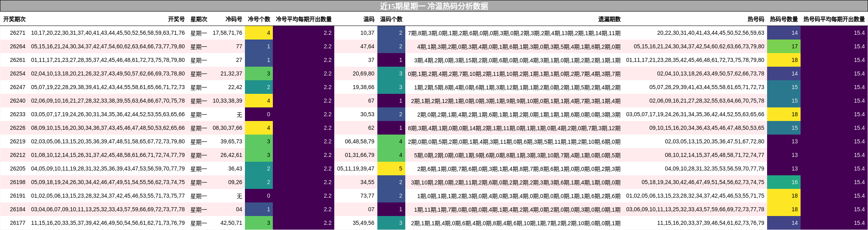The height and width of the screenshot is (230, 868).
Task: Select draw period cell '26219'
Action: (x=18, y=141)
